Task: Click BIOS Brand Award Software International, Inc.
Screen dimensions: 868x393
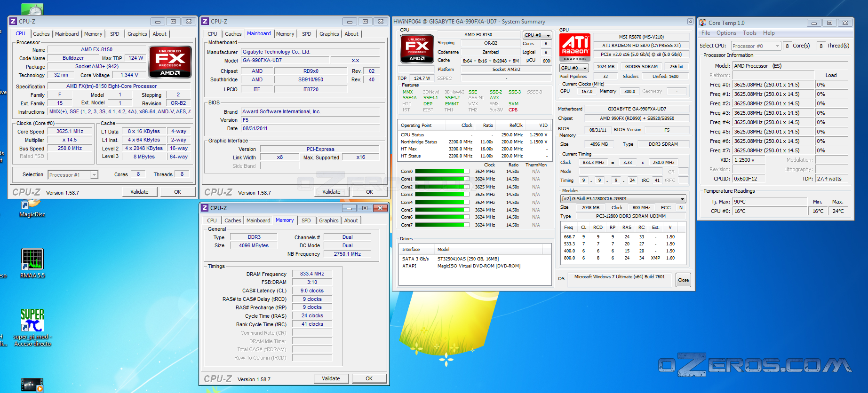Action: point(311,112)
